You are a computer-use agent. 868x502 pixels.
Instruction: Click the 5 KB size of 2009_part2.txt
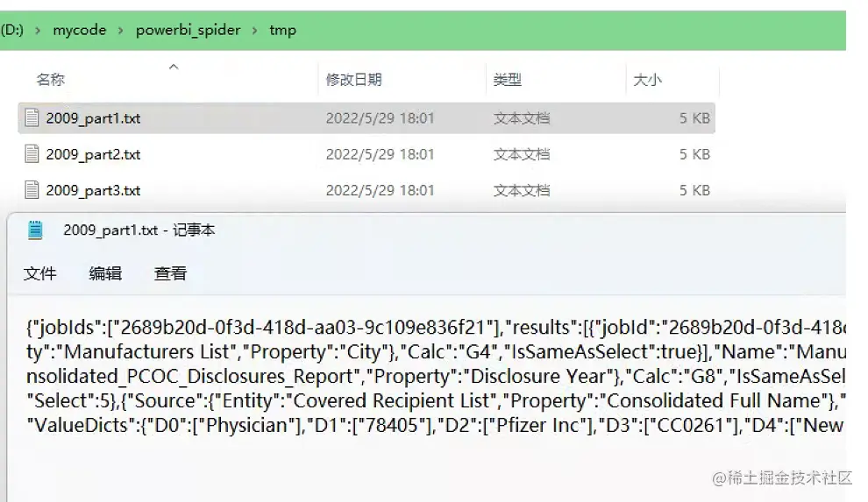tap(694, 154)
